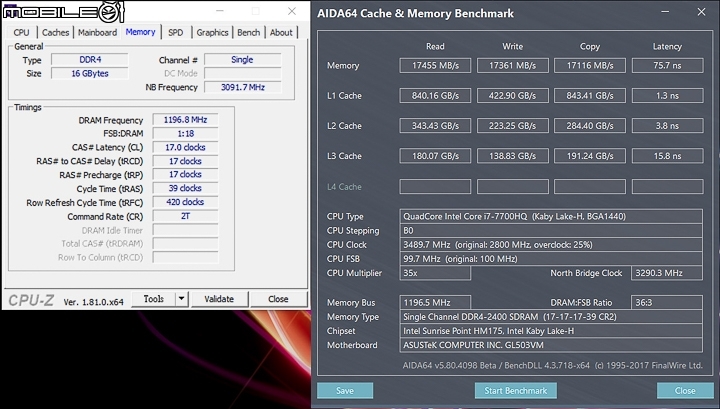Switch to the CPU tab in CPU-Z
This screenshot has width=720, height=409.
tap(21, 33)
